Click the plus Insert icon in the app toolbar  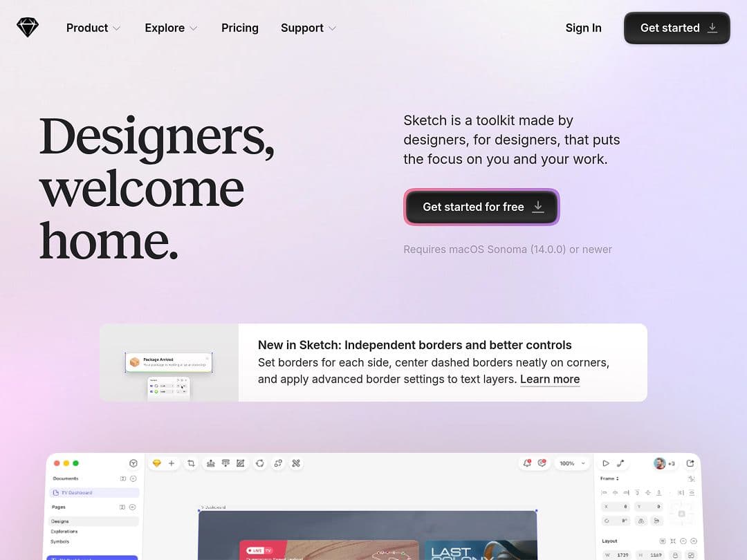coord(172,463)
